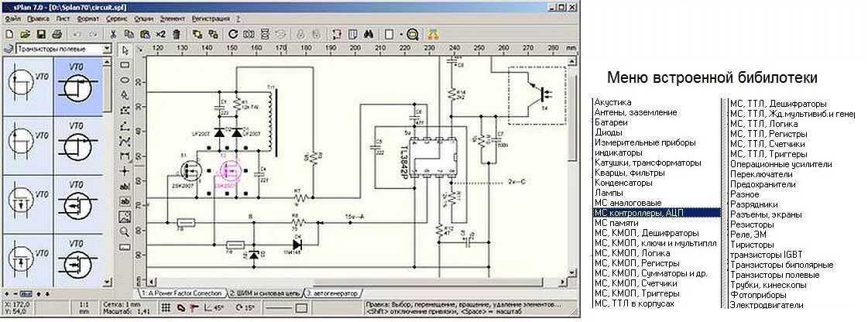The image size is (868, 322).
Task: Click the Rotate icon in top toolbar
Action: (x=233, y=34)
